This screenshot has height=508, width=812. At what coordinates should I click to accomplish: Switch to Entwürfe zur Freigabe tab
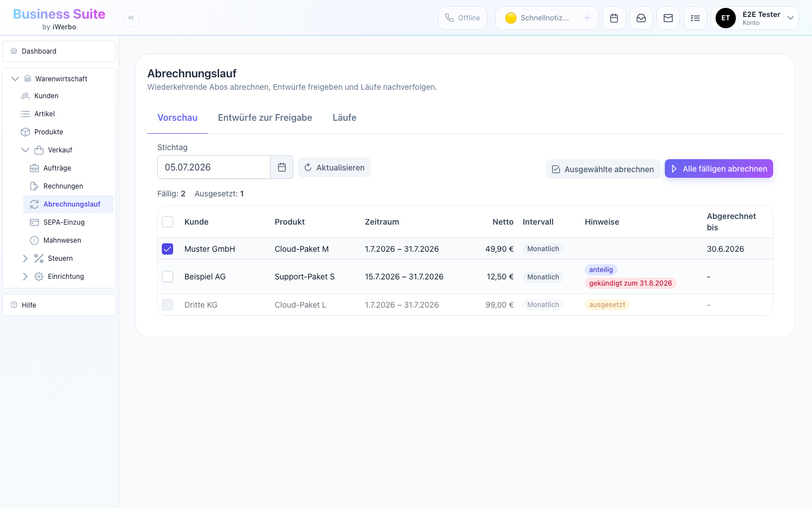[265, 118]
